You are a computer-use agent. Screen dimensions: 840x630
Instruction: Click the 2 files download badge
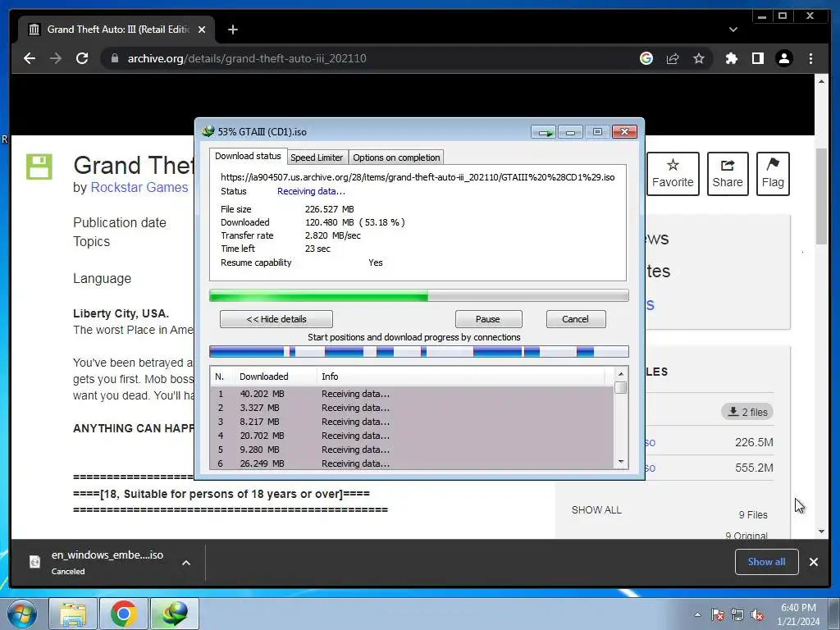click(747, 412)
